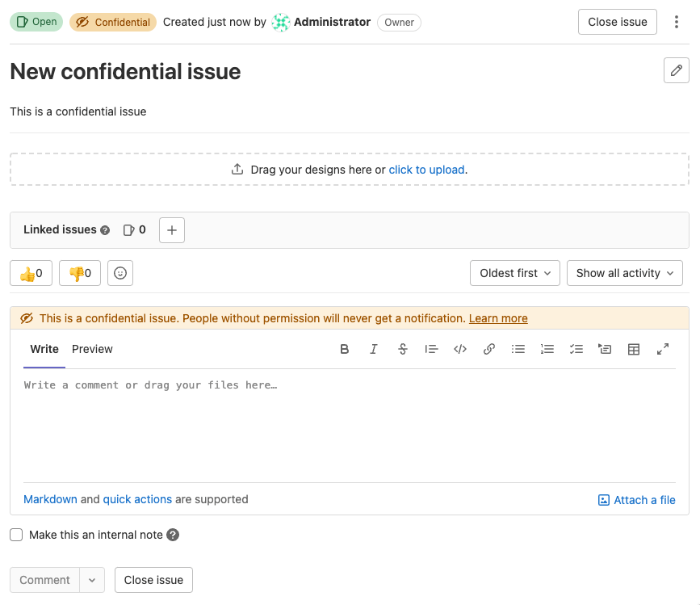The height and width of the screenshot is (605, 700).
Task: Expand the comment editor to full screen
Action: pyautogui.click(x=663, y=349)
